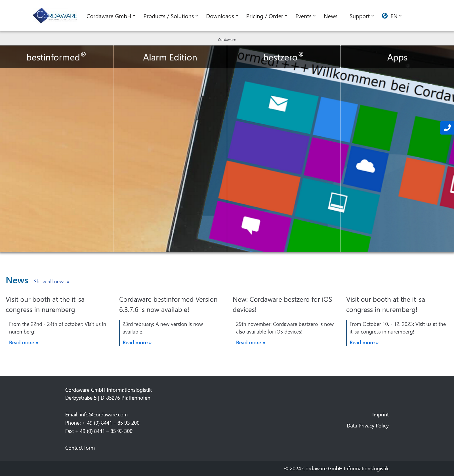Open the bestzero for iOS devices headline
This screenshot has height=476, width=454.
[282, 305]
